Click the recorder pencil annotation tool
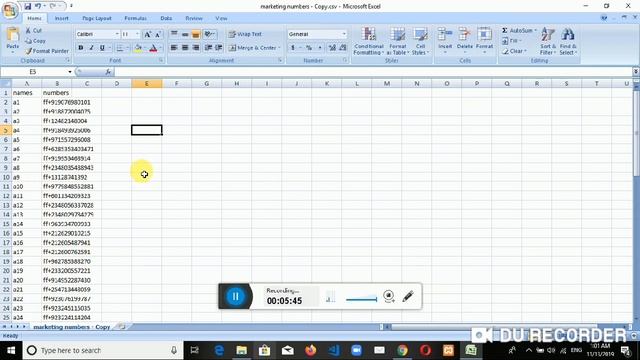 pos(408,296)
